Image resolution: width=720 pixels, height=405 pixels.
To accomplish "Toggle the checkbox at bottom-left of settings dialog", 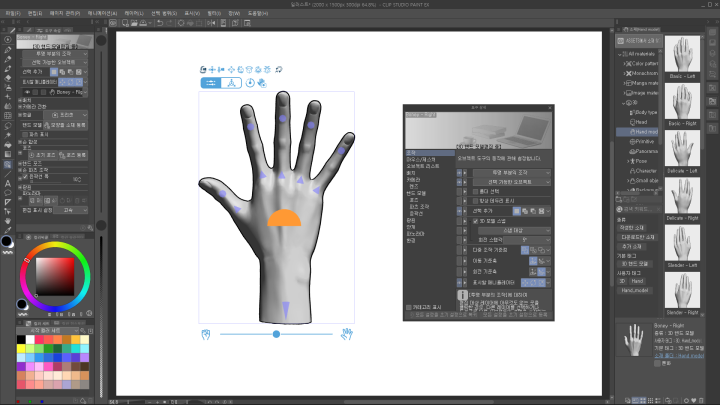I will (x=409, y=307).
